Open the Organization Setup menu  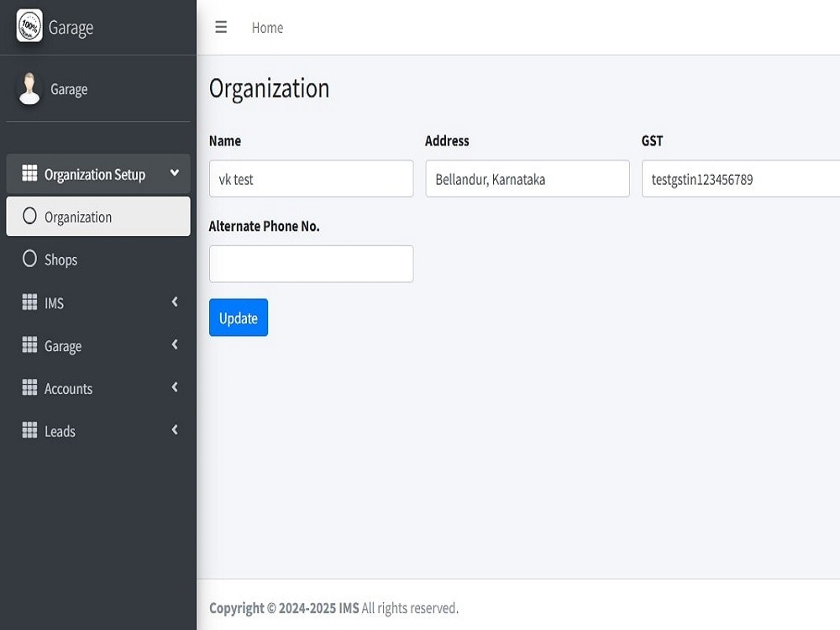point(98,174)
